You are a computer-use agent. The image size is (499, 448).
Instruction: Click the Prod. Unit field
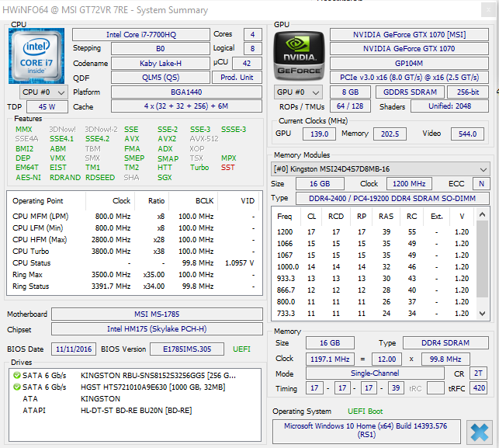point(237,78)
